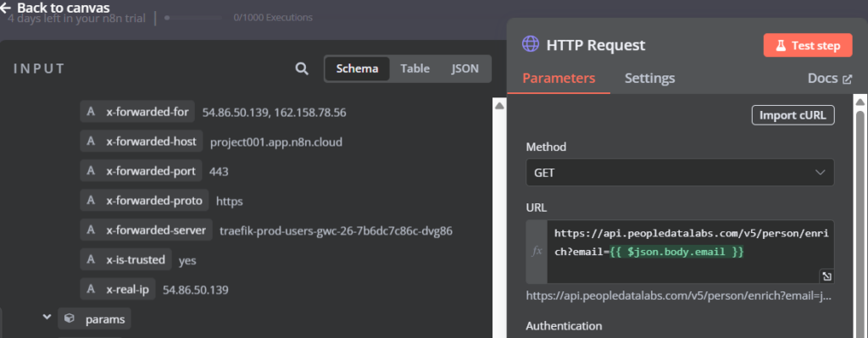Select the params object item

tap(95, 319)
